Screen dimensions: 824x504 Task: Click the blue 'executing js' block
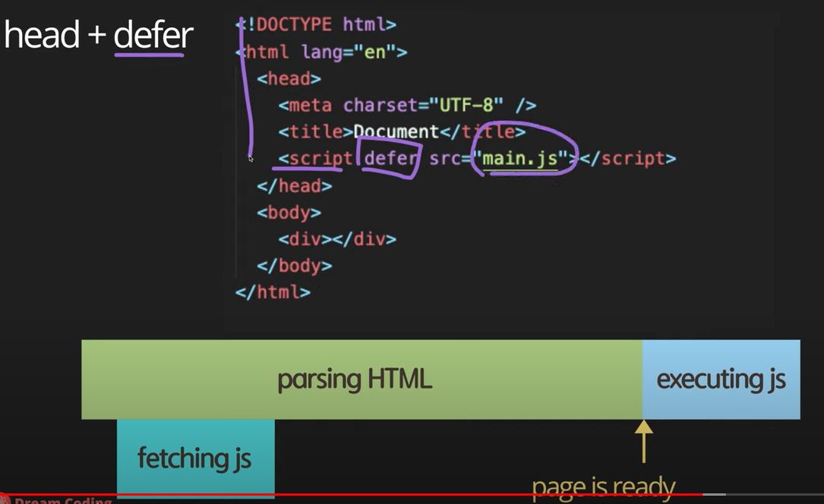tap(721, 379)
